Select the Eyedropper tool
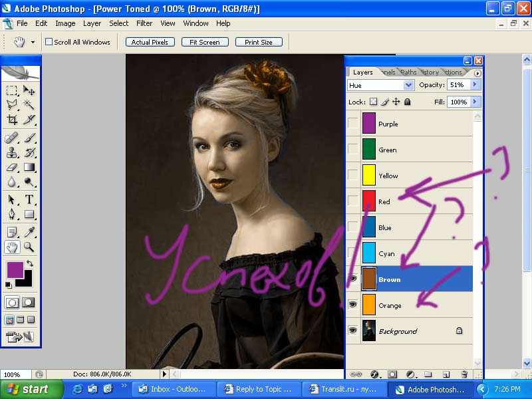 tap(29, 231)
